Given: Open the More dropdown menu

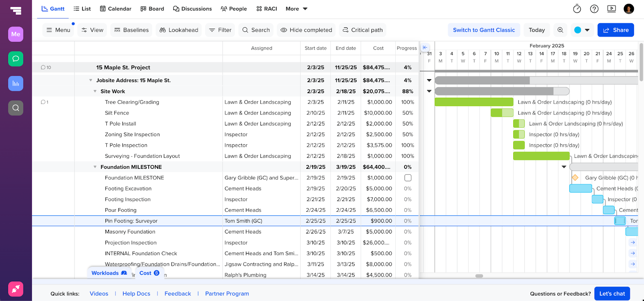Looking at the screenshot, I should point(296,9).
